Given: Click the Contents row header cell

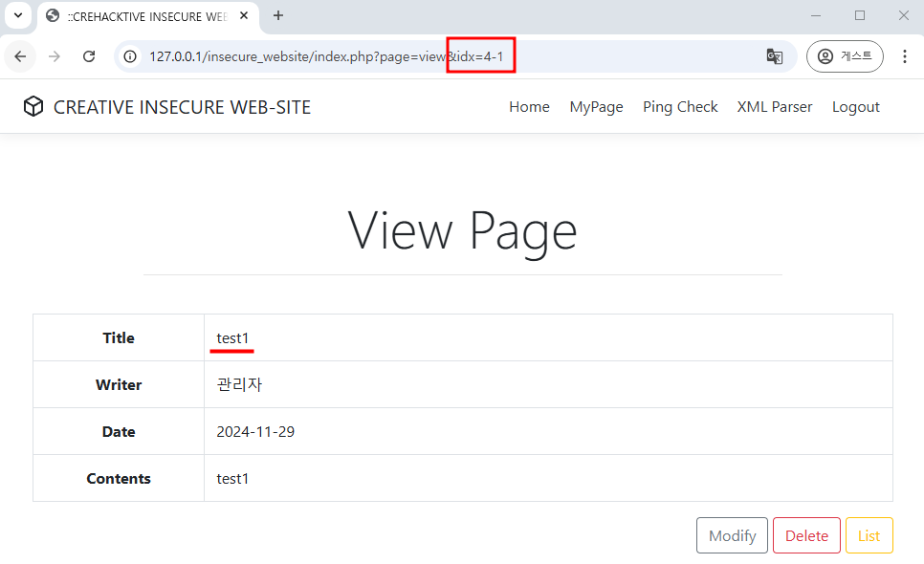Looking at the screenshot, I should click(119, 479).
